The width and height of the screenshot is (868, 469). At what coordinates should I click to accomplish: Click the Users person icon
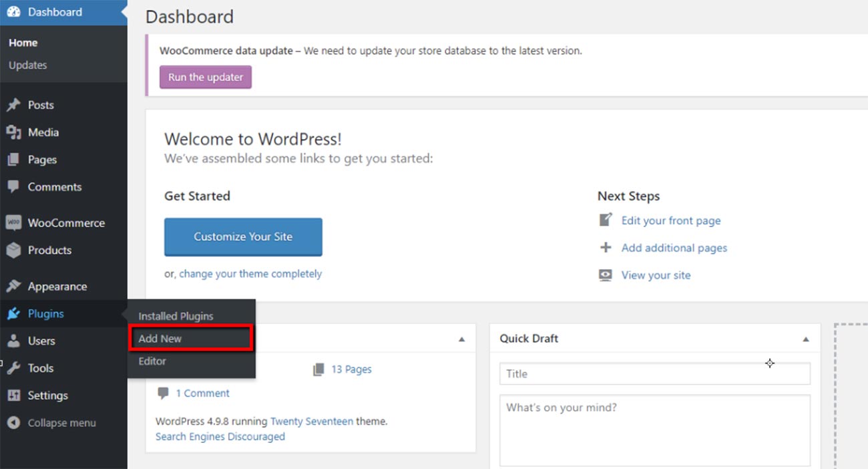[x=13, y=341]
